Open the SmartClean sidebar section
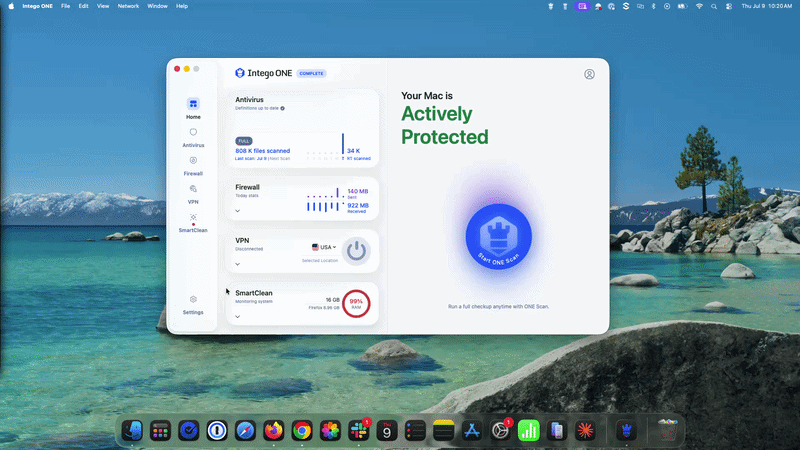Screen dimensions: 800x450 pyautogui.click(x=193, y=223)
